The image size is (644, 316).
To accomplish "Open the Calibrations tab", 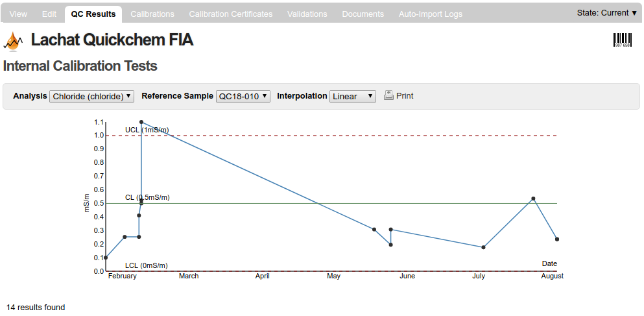I will click(152, 14).
